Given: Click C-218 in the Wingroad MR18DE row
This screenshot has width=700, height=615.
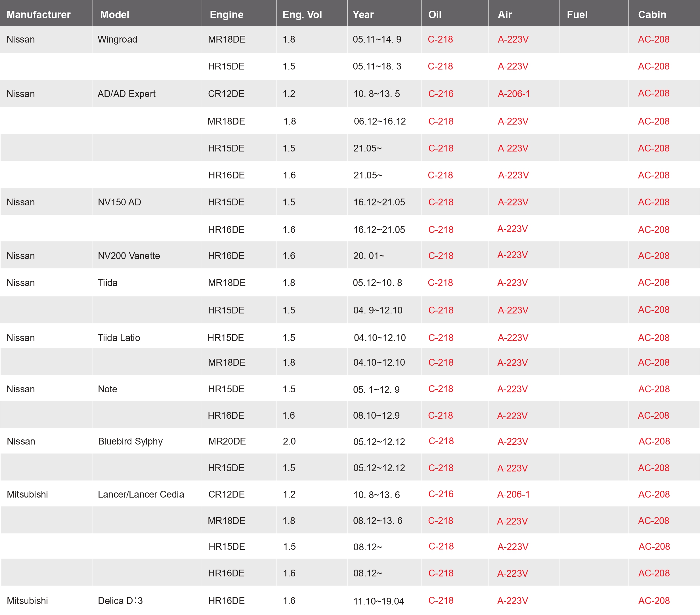Looking at the screenshot, I should (440, 39).
